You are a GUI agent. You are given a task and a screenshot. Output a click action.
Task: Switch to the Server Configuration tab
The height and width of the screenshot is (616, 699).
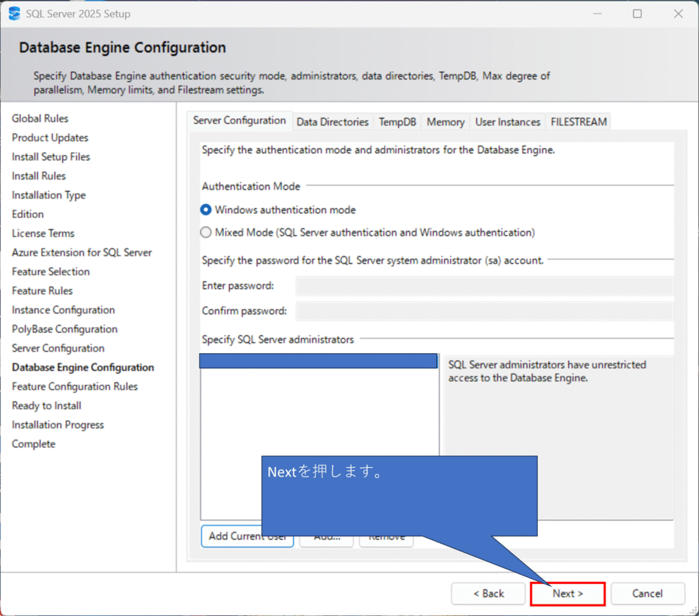coord(240,120)
